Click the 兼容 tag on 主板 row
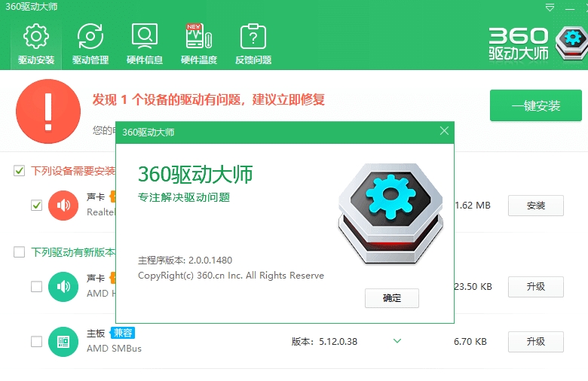This screenshot has height=381, width=588. (x=123, y=333)
